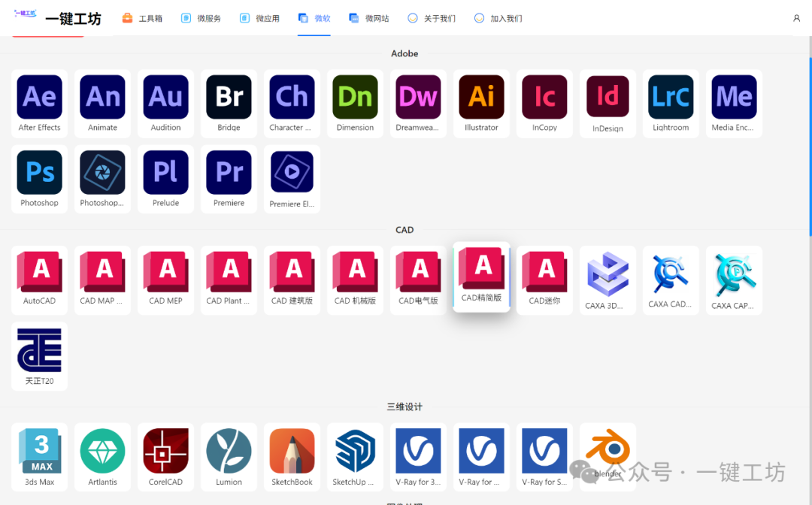Click the 3ds Max icon
This screenshot has height=505, width=812.
pos(39,457)
